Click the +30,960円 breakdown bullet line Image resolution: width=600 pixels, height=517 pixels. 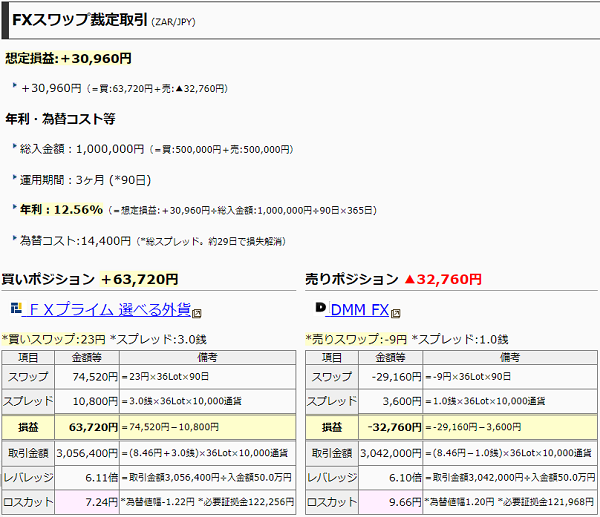(124, 88)
